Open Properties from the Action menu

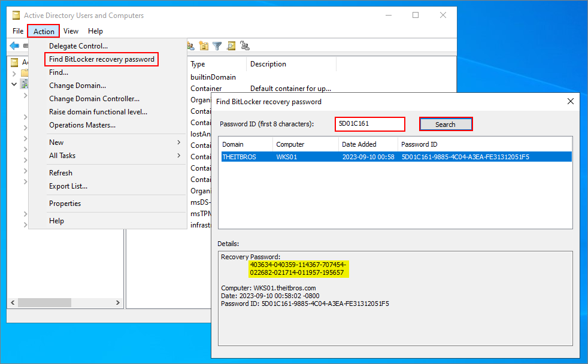(x=65, y=203)
